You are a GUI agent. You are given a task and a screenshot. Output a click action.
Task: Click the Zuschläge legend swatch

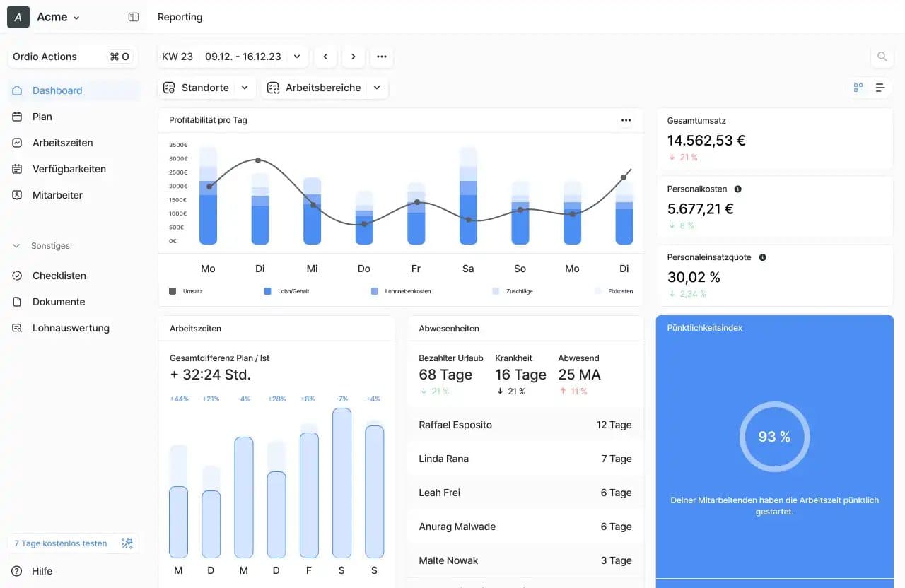click(x=496, y=291)
